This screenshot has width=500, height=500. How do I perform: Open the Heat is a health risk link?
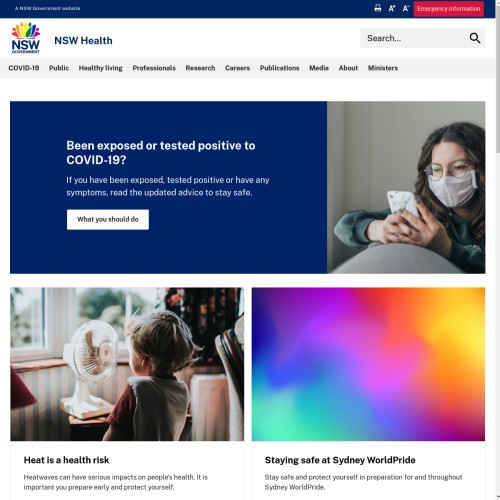click(x=66, y=460)
